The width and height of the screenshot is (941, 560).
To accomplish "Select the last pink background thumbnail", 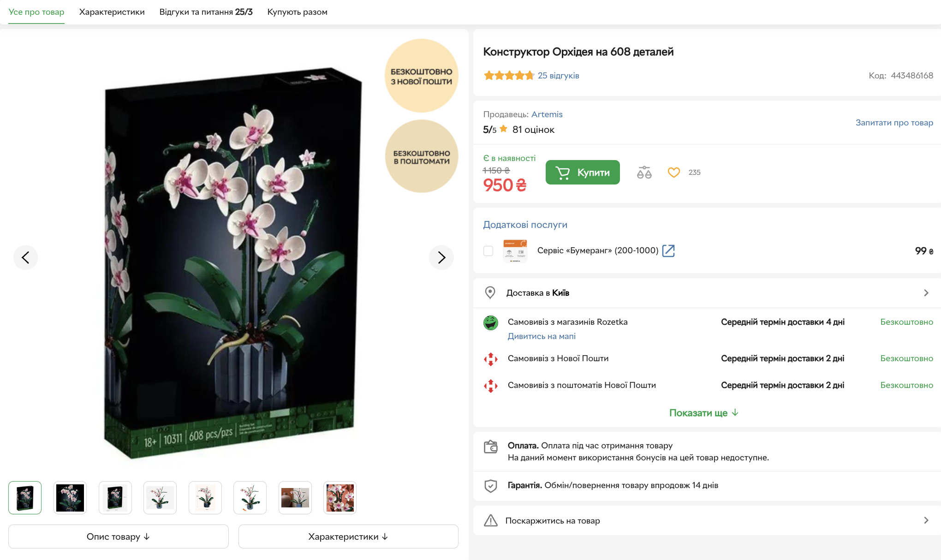I will (x=340, y=498).
